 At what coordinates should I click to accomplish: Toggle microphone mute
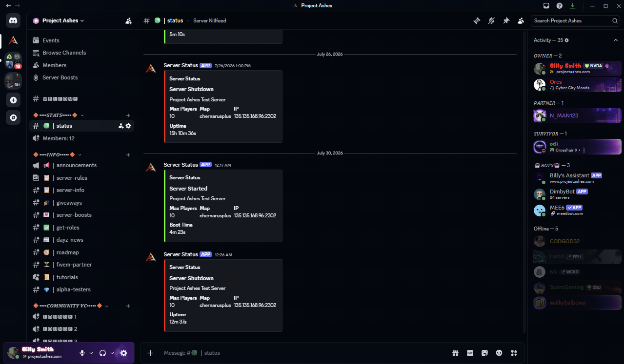[82, 353]
